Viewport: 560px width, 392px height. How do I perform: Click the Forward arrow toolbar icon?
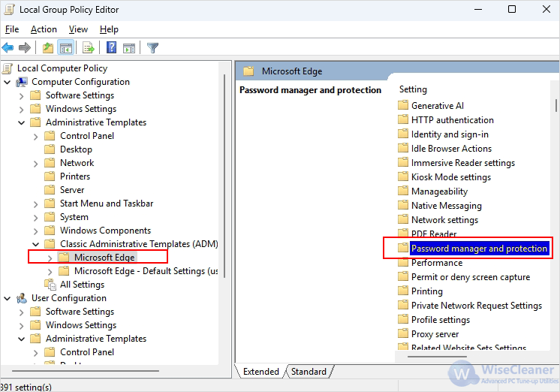(25, 47)
